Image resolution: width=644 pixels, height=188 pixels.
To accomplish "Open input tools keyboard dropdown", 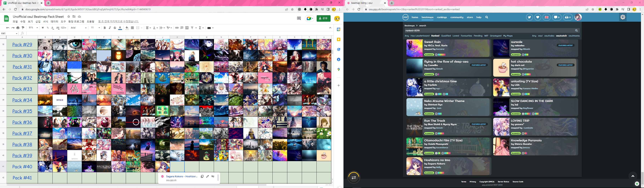I will tap(211, 28).
